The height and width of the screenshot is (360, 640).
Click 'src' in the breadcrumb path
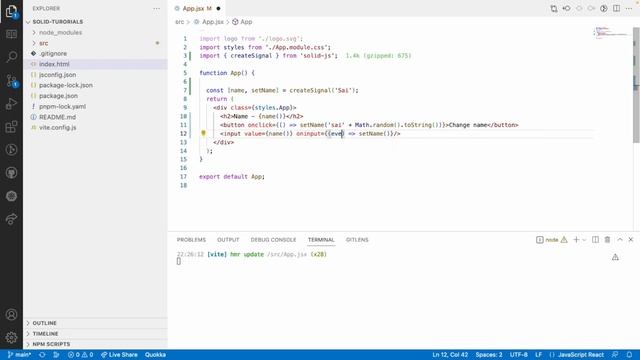tap(180, 22)
